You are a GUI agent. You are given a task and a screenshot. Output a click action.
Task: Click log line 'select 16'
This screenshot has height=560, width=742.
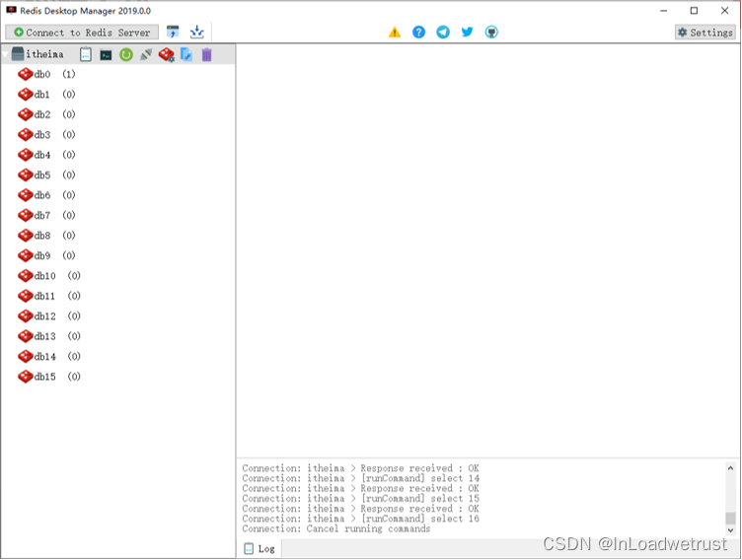(x=360, y=519)
